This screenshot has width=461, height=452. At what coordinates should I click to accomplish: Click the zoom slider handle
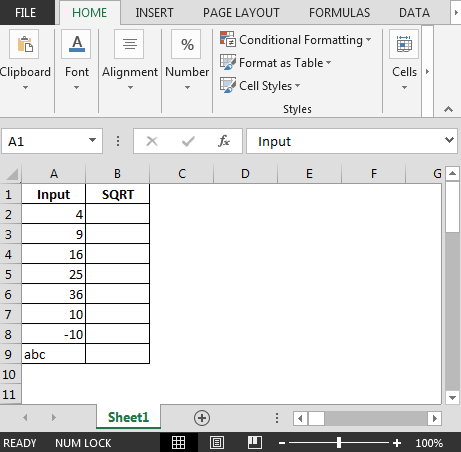(x=339, y=443)
